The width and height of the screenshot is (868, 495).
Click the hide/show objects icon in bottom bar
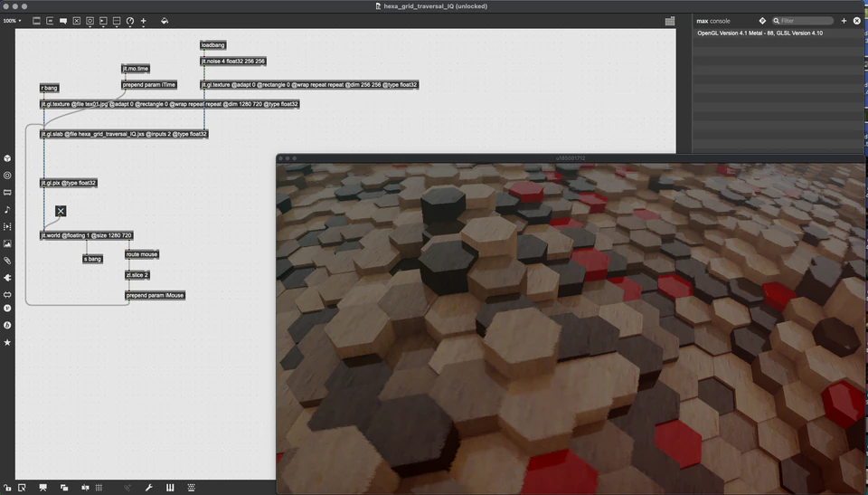[x=85, y=488]
